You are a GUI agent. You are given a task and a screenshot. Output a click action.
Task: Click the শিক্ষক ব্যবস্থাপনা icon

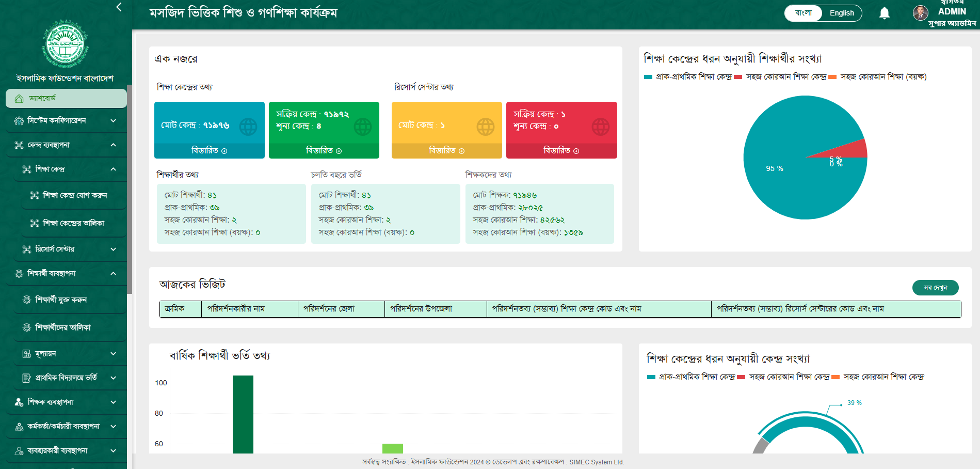point(19,402)
